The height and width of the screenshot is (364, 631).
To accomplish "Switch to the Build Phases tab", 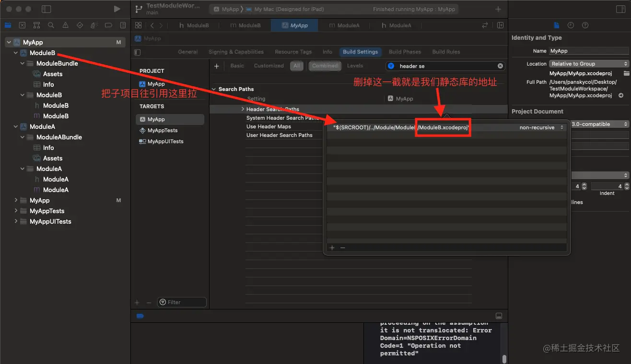I will 405,52.
